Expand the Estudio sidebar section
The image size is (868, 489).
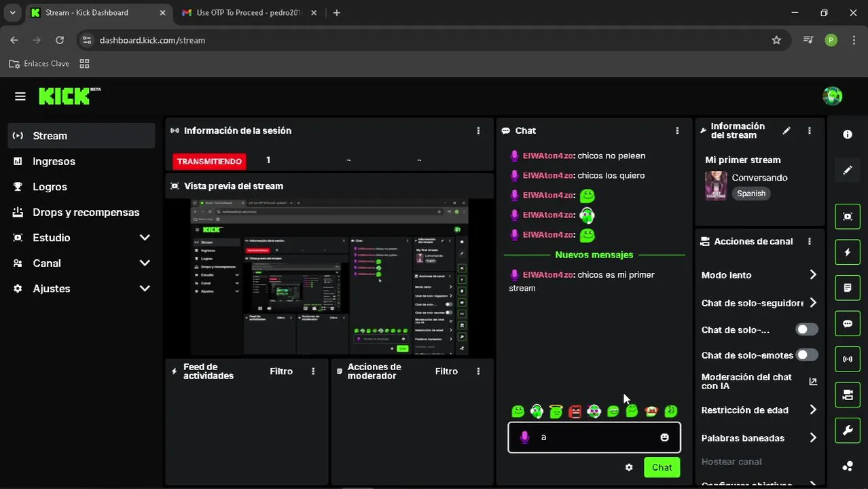click(x=144, y=238)
